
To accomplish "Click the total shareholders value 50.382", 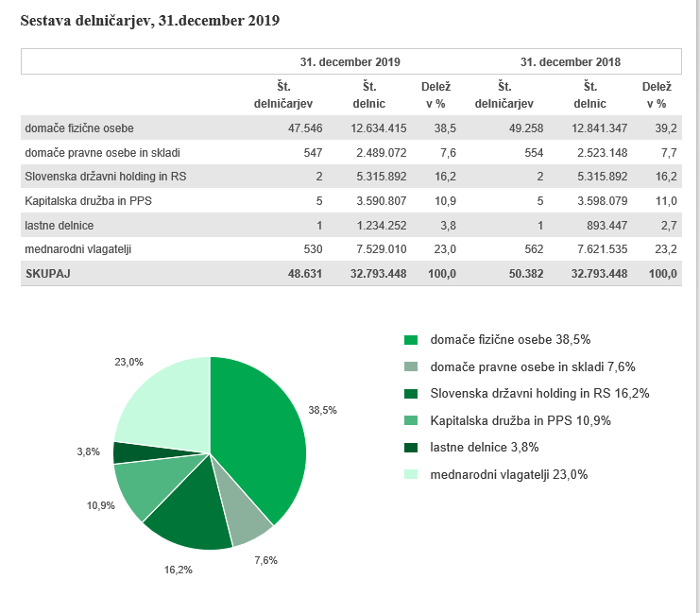I will tap(526, 274).
